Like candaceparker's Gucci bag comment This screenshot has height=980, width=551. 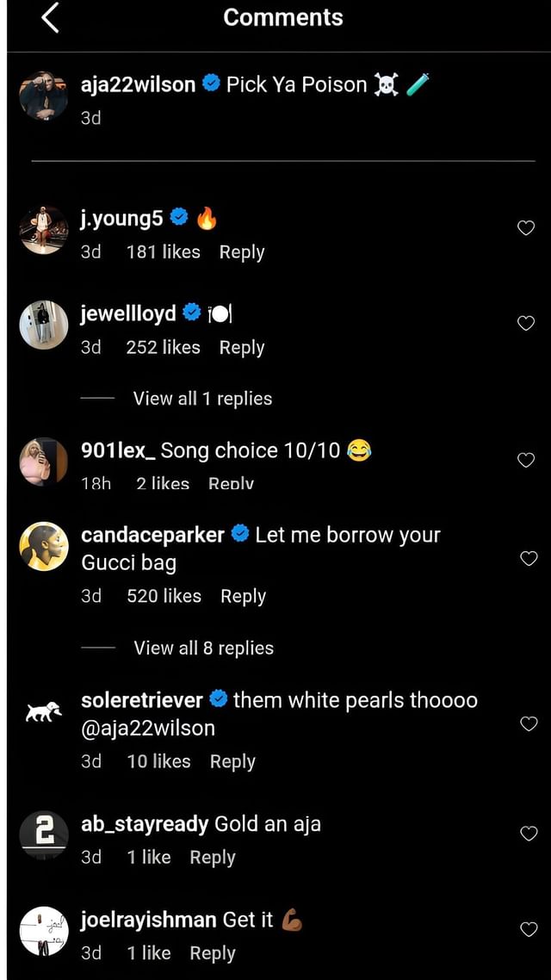coord(528,558)
